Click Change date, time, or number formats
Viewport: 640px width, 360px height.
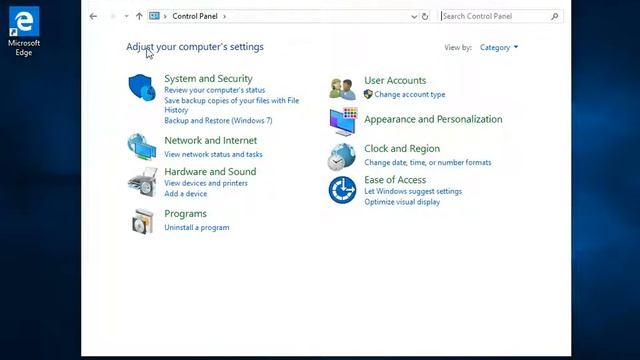coord(428,162)
